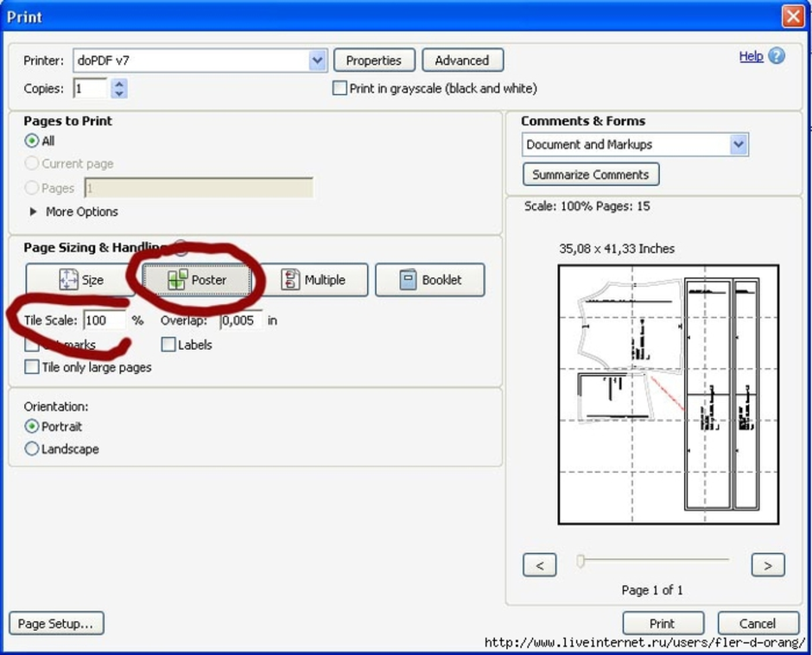Click the Overlap value field
The height and width of the screenshot is (655, 812).
click(241, 321)
